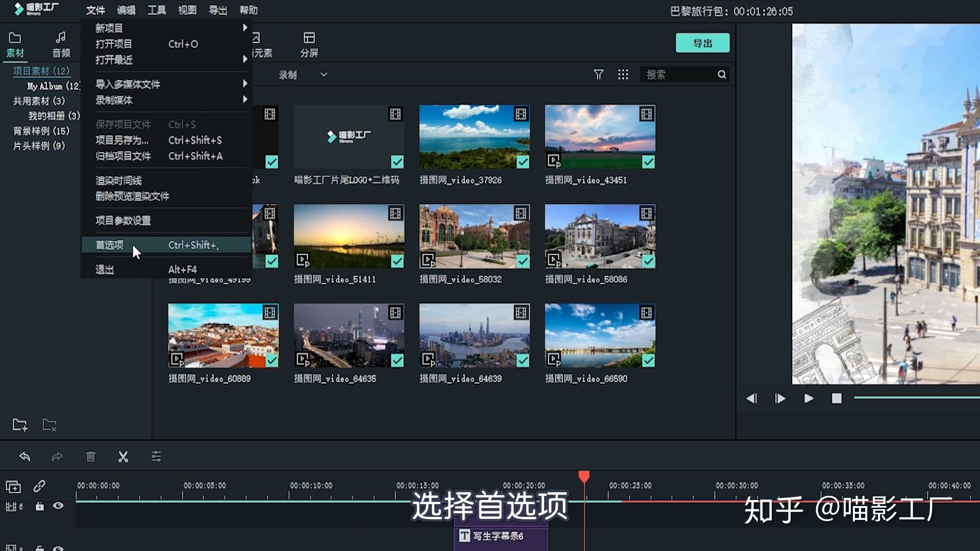Select 背景样例 (15) tree item
Image resolution: width=980 pixels, height=551 pixels.
[41, 131]
